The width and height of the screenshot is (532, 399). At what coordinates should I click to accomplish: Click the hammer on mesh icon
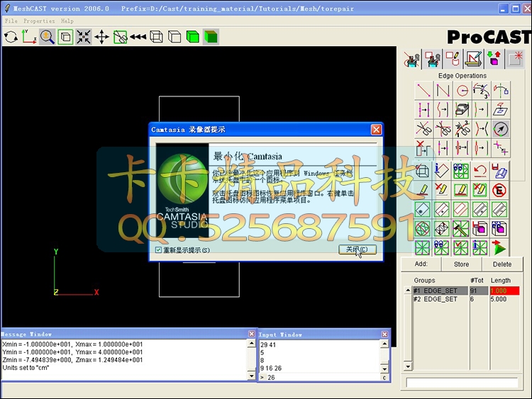(461, 228)
